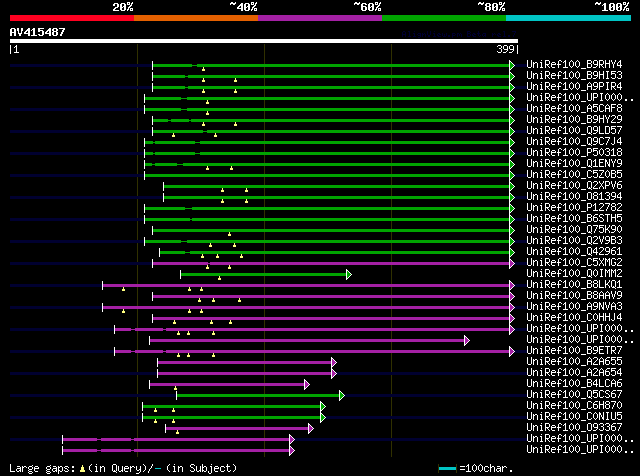640x476 pixels.
Task: Select the UniRef100_Q2V9B3 label
Action: coord(574,241)
